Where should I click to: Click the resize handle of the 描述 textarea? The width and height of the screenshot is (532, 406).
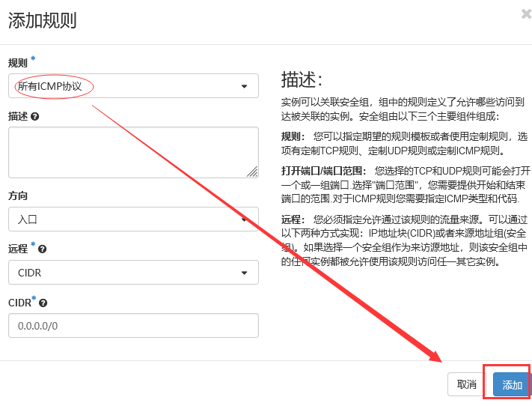(x=252, y=172)
